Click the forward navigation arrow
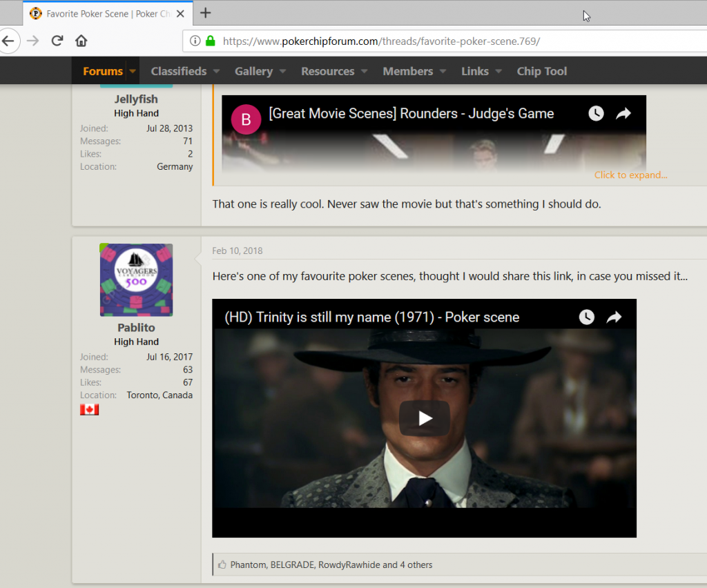The image size is (707, 588). point(32,41)
